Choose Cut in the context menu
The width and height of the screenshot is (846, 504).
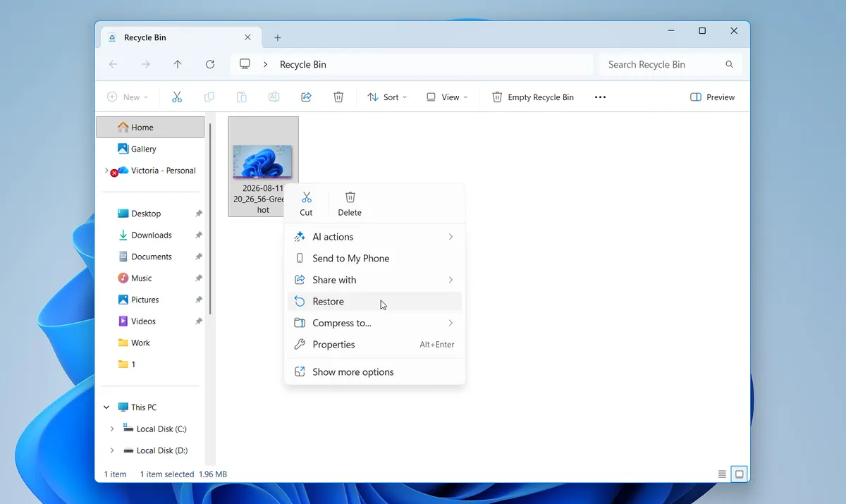(306, 204)
